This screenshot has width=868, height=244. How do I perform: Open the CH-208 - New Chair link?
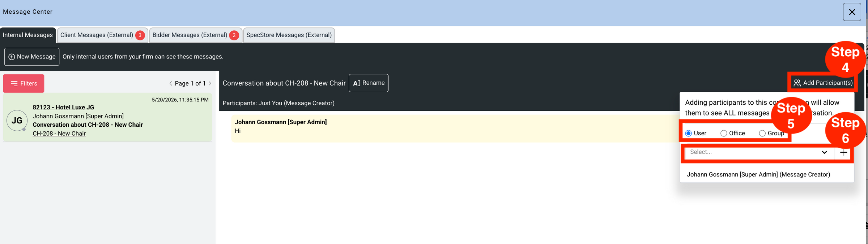point(59,134)
